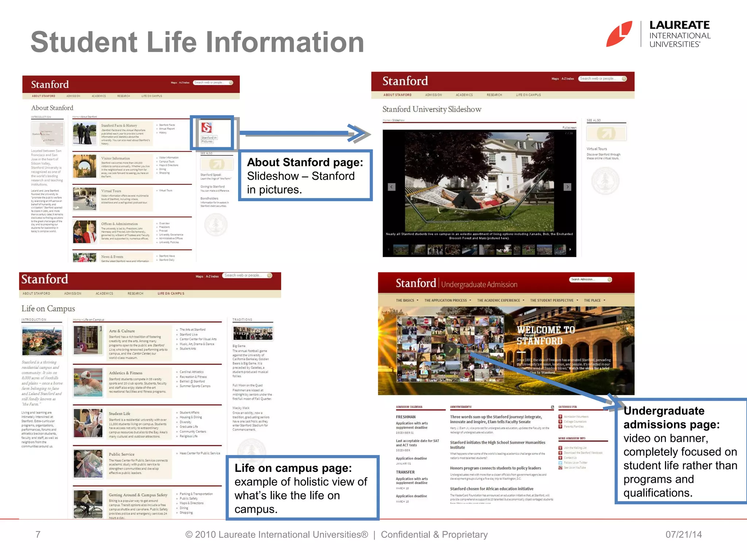Image resolution: width=747 pixels, height=560 pixels.
Task: Select Academics tab on Slideshow page
Action: click(x=464, y=95)
